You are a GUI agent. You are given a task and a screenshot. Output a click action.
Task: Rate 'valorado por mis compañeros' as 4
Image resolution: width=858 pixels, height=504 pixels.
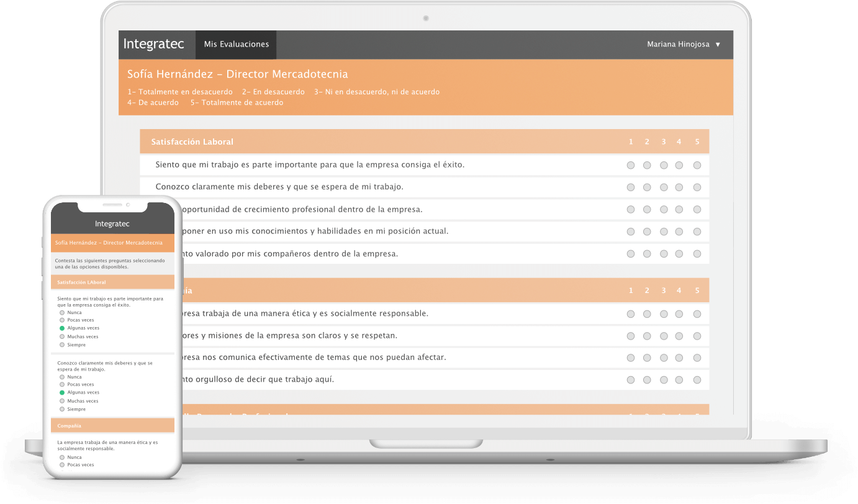coord(679,254)
